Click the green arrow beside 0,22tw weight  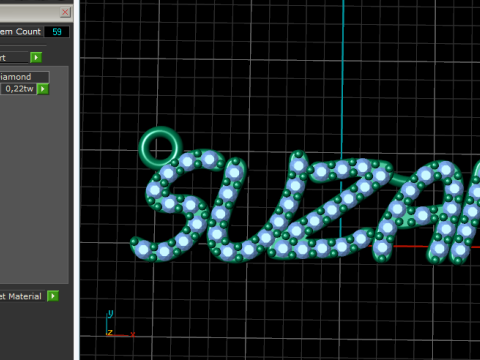pyautogui.click(x=43, y=89)
